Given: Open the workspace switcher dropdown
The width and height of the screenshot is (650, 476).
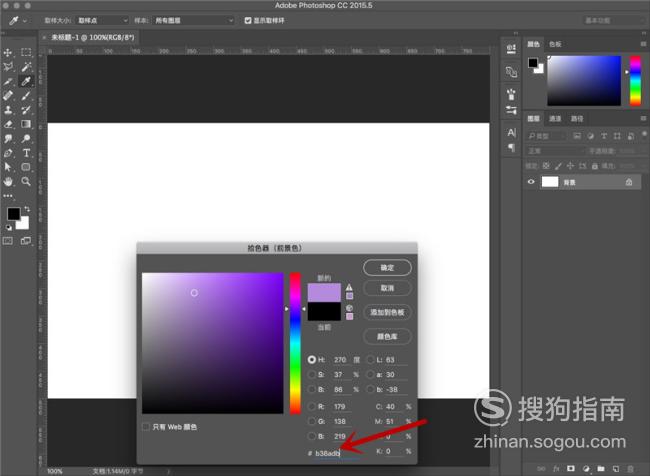Looking at the screenshot, I should pyautogui.click(x=614, y=20).
